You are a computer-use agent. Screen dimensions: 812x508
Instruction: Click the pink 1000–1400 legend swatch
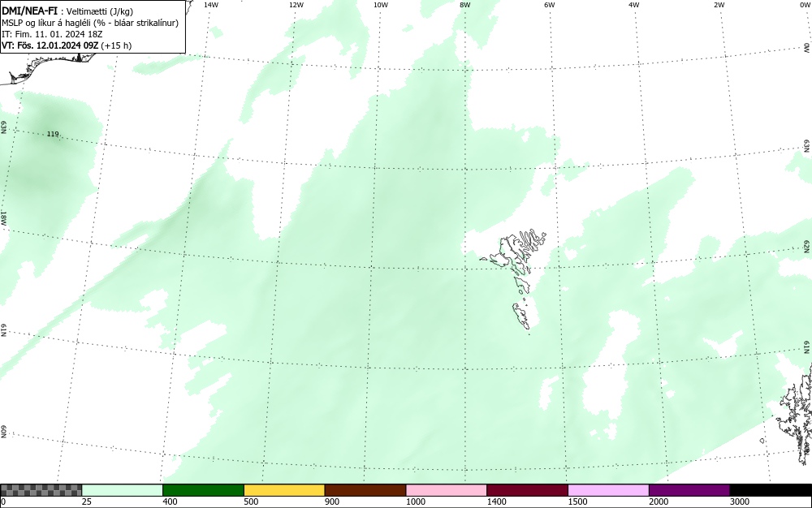tap(447, 490)
